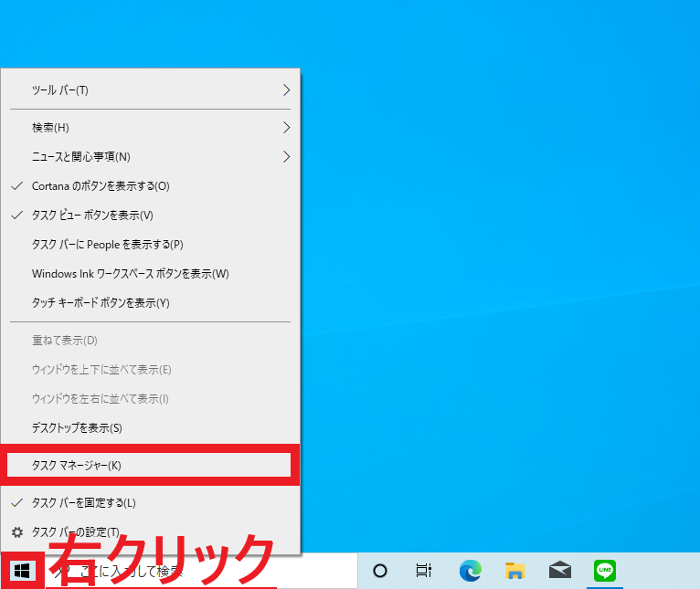Open File Explorer from the taskbar

click(x=515, y=572)
